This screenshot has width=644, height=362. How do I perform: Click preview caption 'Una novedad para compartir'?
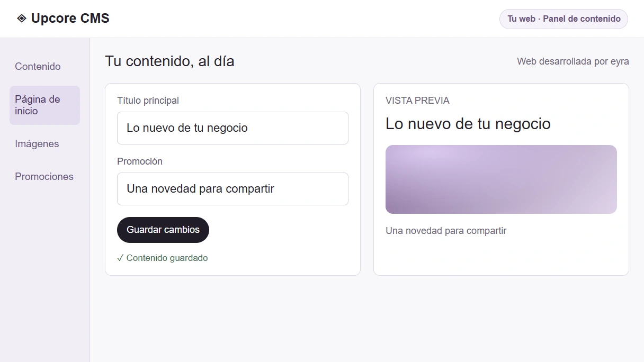446,231
